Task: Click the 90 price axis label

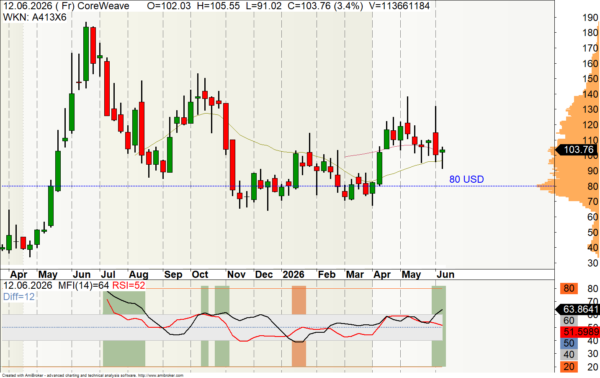Action: pyautogui.click(x=593, y=171)
